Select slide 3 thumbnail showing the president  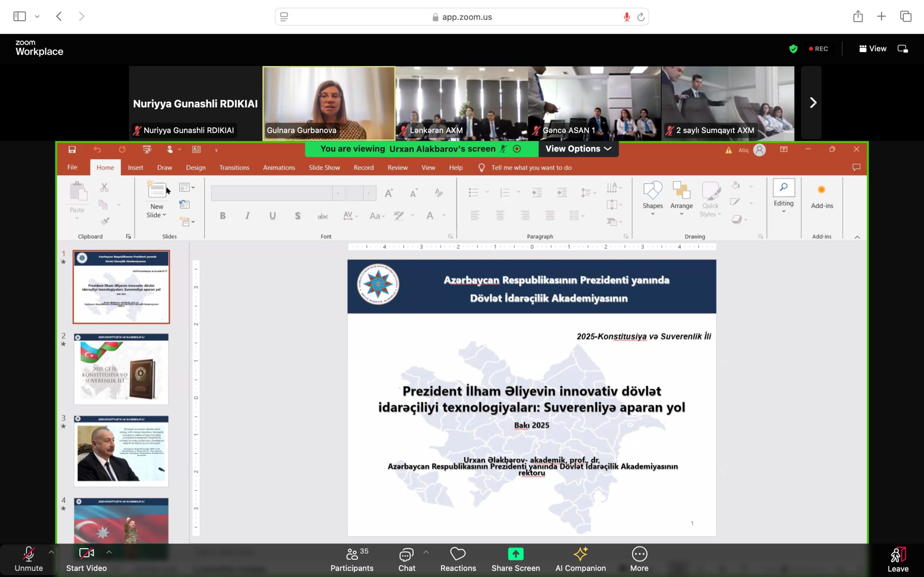tap(121, 451)
